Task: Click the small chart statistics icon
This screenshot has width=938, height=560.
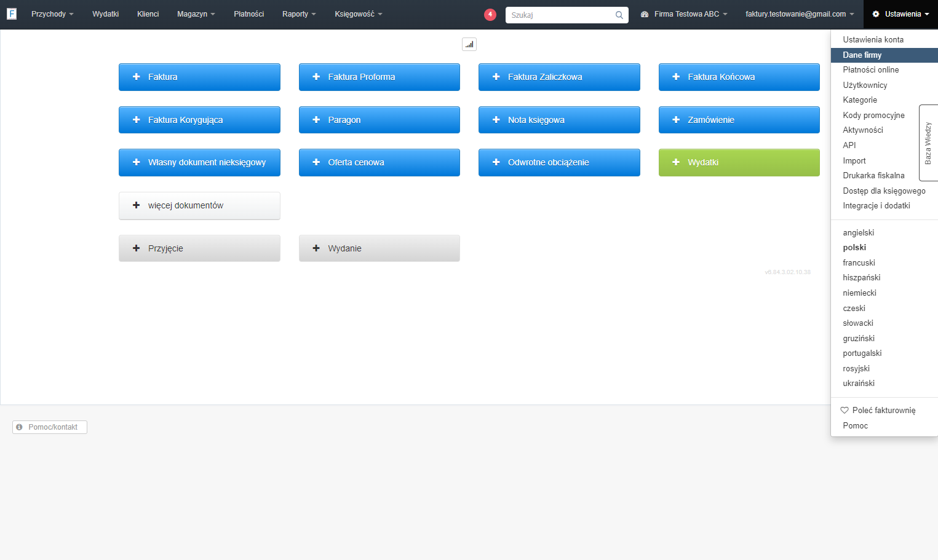Action: point(469,44)
